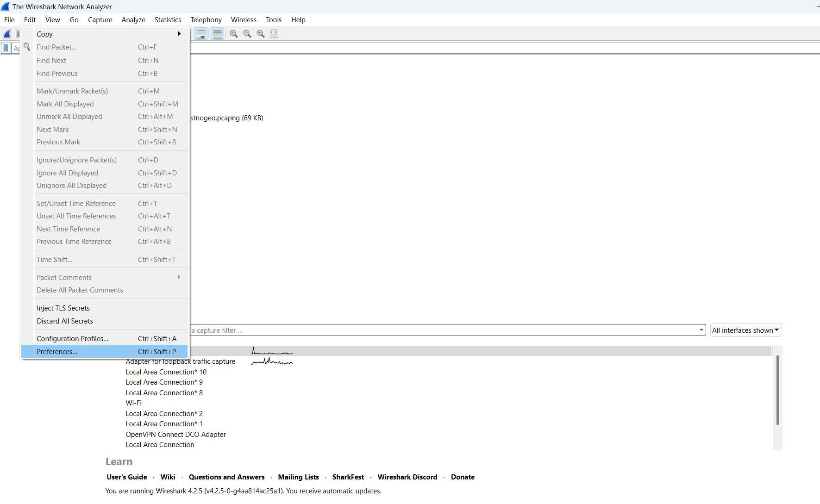Open the Statistics menu
Viewport: 820px width, 504px height.
point(168,19)
